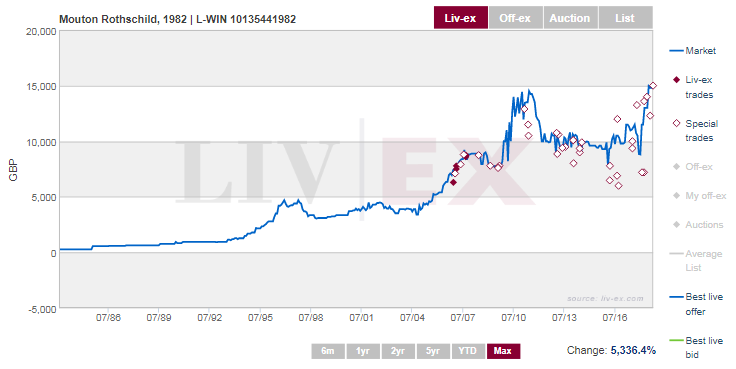The image size is (736, 369).
Task: Click the grey diamond beside Auctions
Action: pos(676,225)
